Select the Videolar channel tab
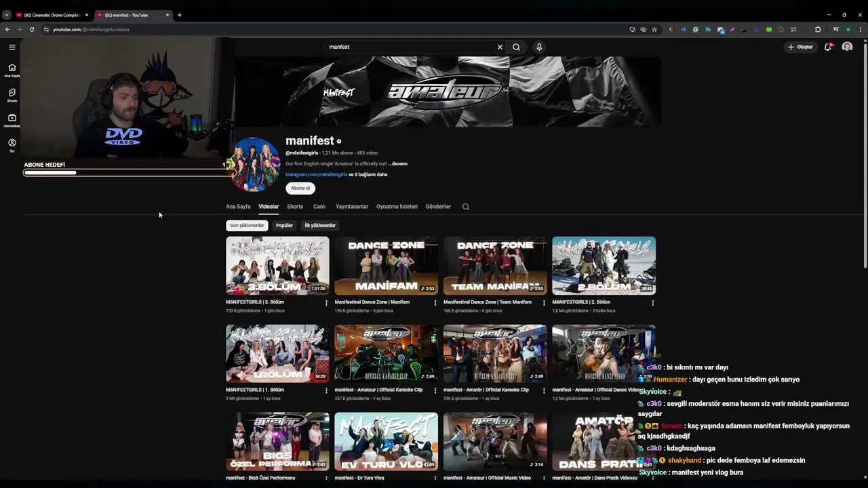Viewport: 868px width, 488px height. click(x=269, y=207)
